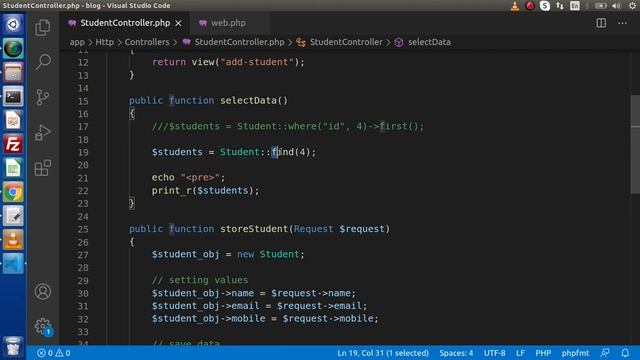Open the Run and Debug view

click(x=42, y=133)
